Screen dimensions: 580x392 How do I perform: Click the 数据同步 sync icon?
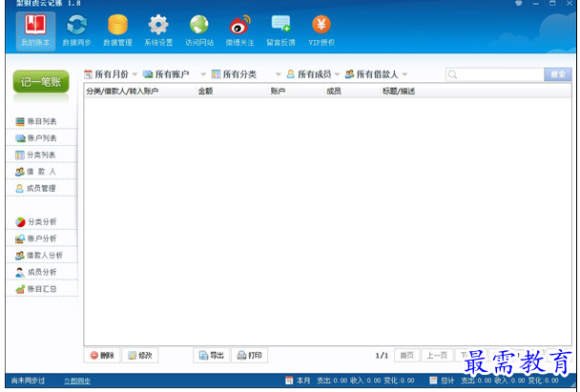tap(76, 31)
